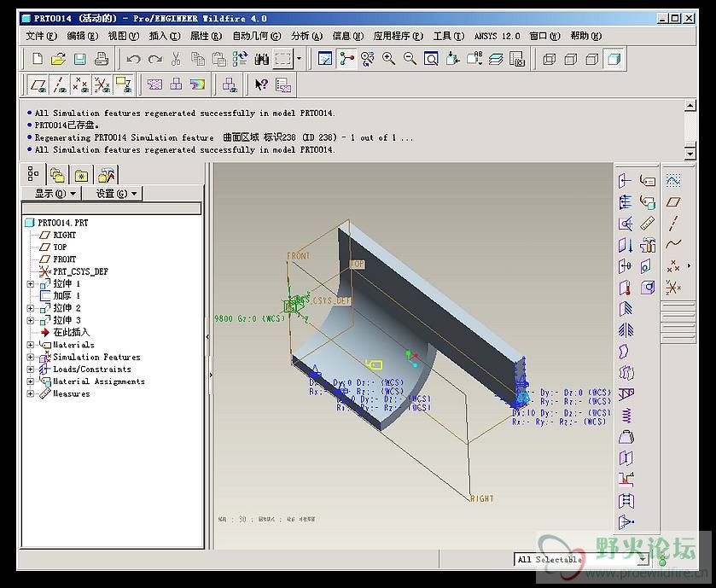Image resolution: width=716 pixels, height=588 pixels.
Task: Open the 帮助 menu
Action: (x=586, y=36)
